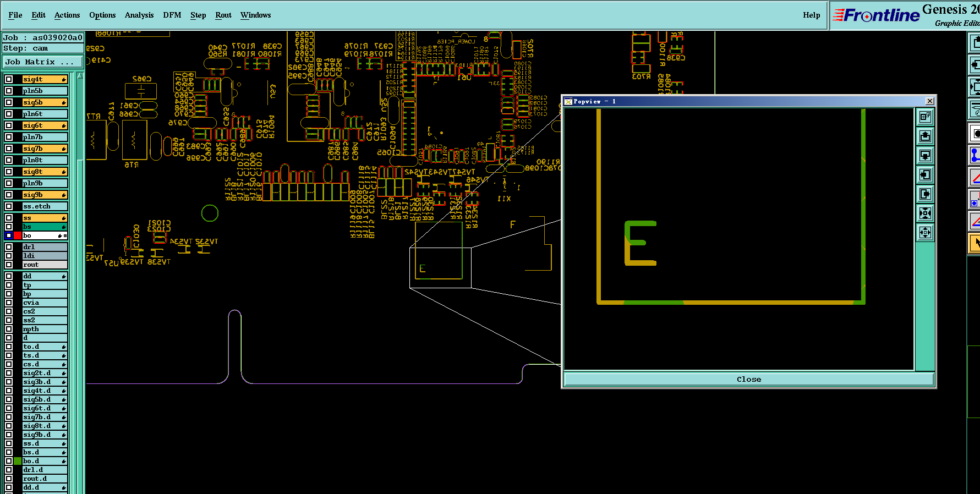The image size is (980, 494).
Task: Click the hand marker on sig4t layer
Action: pyautogui.click(x=64, y=80)
